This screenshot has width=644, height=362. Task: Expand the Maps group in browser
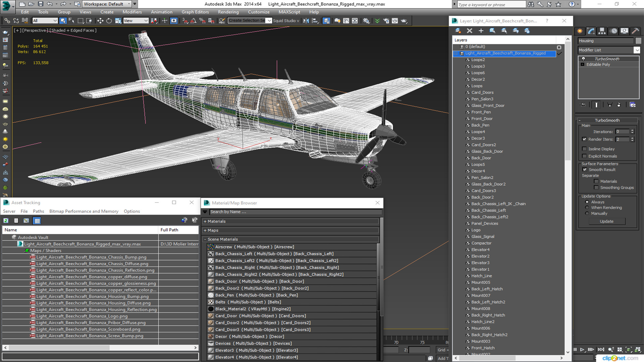click(x=205, y=230)
